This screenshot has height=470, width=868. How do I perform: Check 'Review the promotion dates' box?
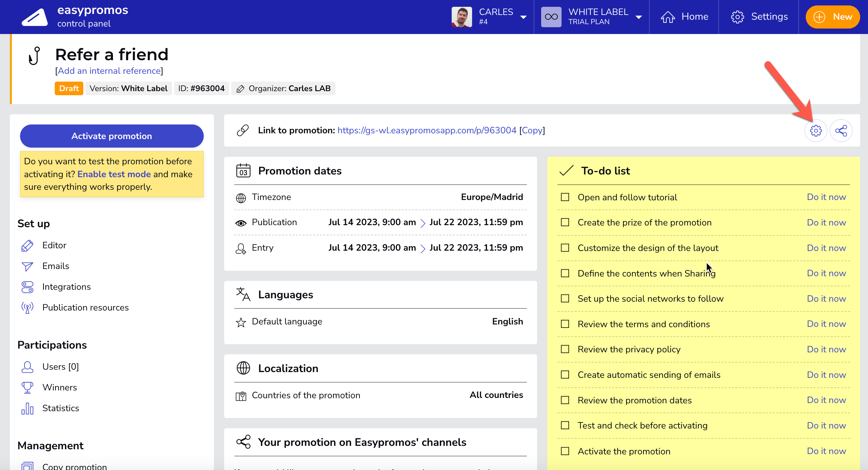pos(565,400)
